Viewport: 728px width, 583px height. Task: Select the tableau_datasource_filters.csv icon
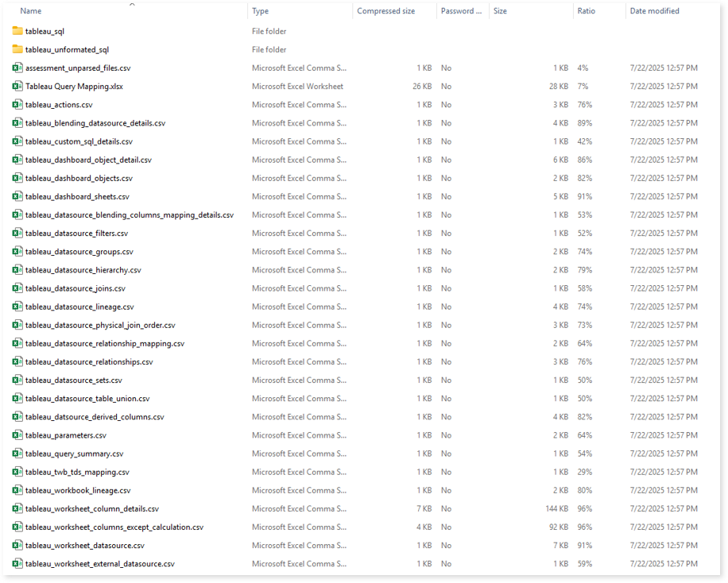coord(17,233)
